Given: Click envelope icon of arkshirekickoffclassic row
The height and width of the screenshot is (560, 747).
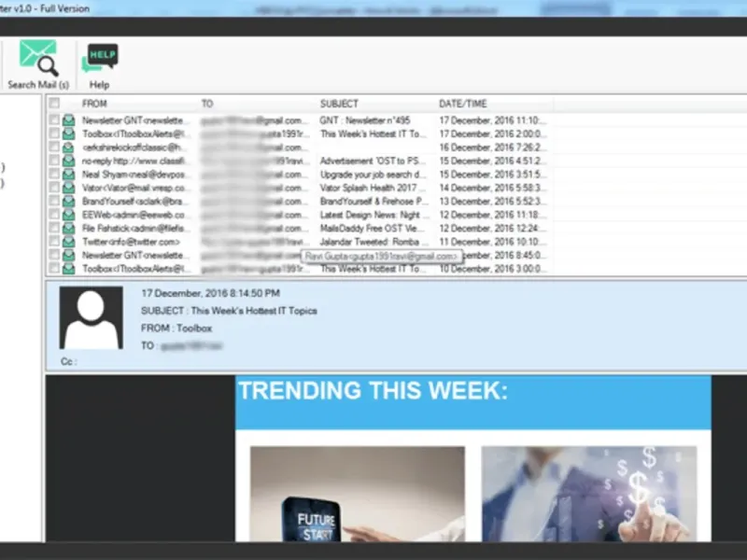Looking at the screenshot, I should click(x=68, y=147).
